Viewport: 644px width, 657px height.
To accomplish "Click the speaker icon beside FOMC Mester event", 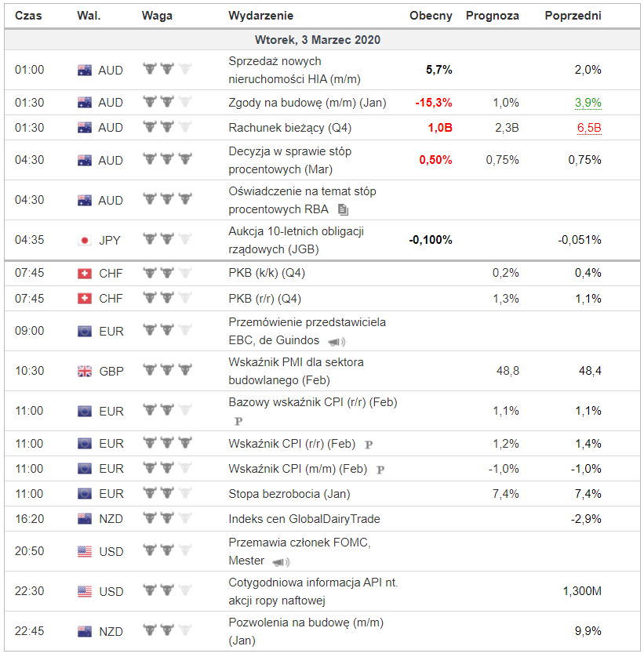I will pos(280,561).
